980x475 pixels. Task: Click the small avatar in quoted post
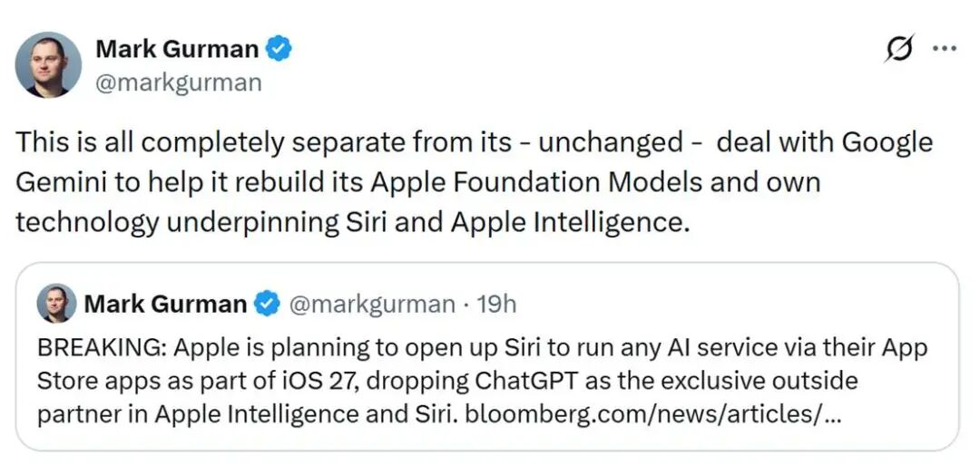(56, 304)
